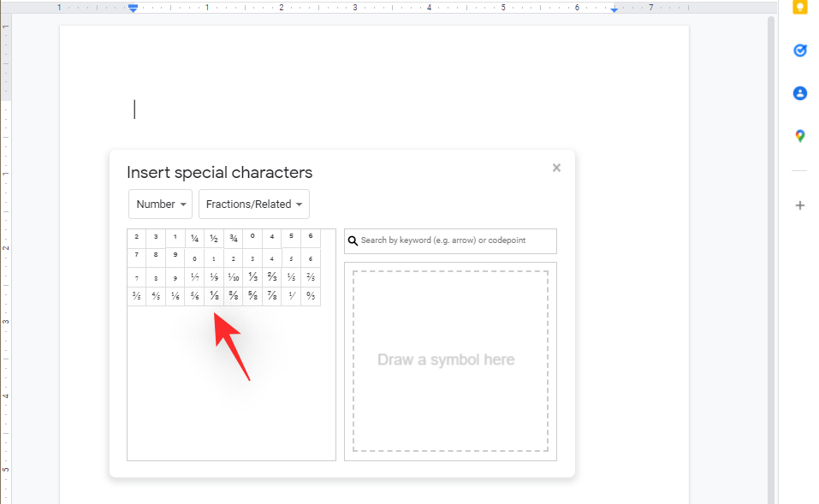Open Google Maps in side panel

(x=800, y=136)
